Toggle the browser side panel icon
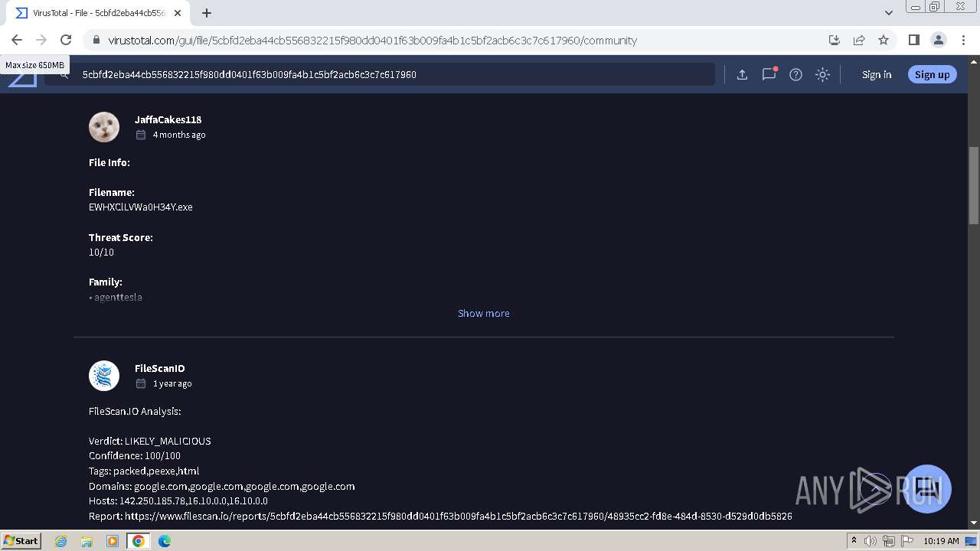The height and width of the screenshot is (551, 980). pyautogui.click(x=913, y=40)
